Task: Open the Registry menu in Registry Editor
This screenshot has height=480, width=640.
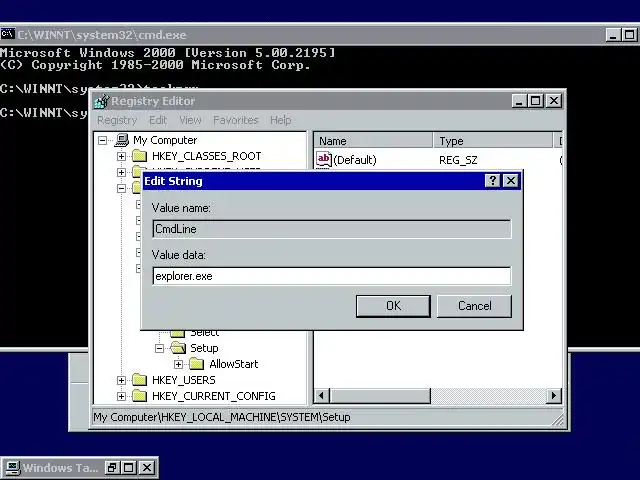Action: pyautogui.click(x=117, y=120)
